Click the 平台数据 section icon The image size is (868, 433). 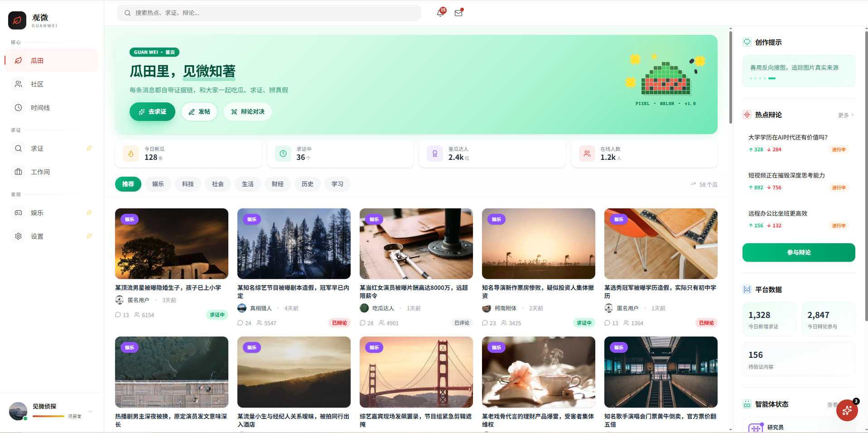coord(747,289)
